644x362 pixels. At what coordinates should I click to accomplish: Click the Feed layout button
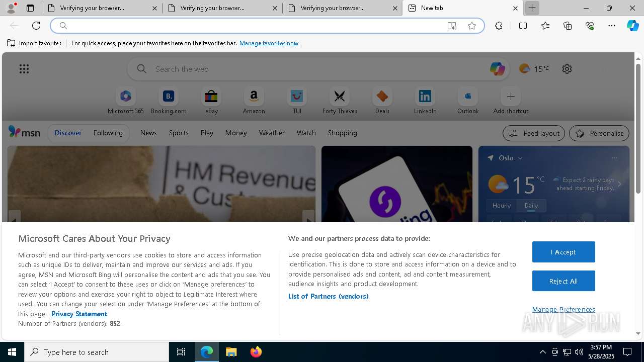(x=534, y=133)
